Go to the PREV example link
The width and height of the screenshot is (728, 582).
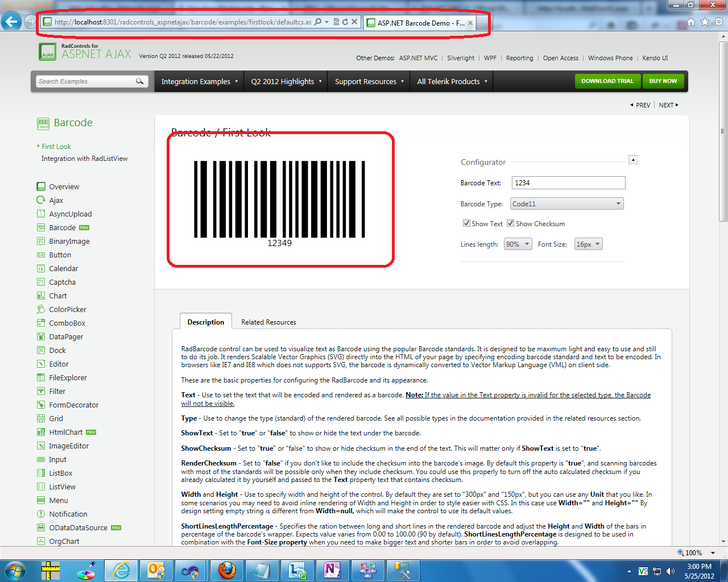640,105
